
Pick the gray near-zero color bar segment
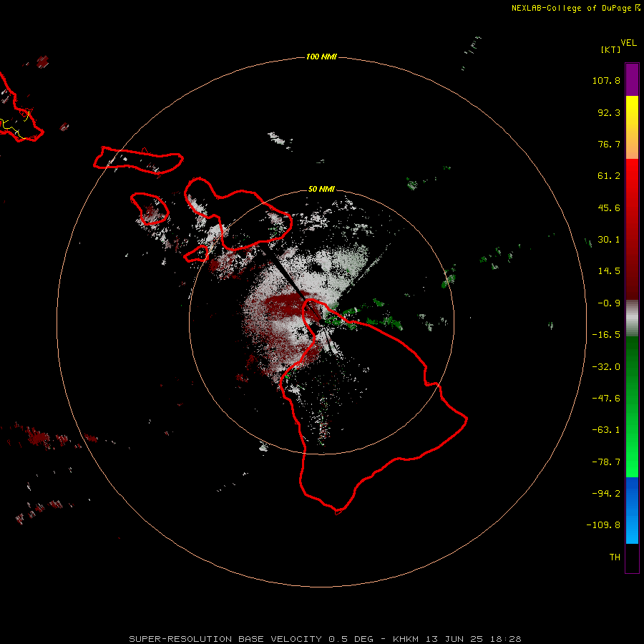pyautogui.click(x=632, y=318)
